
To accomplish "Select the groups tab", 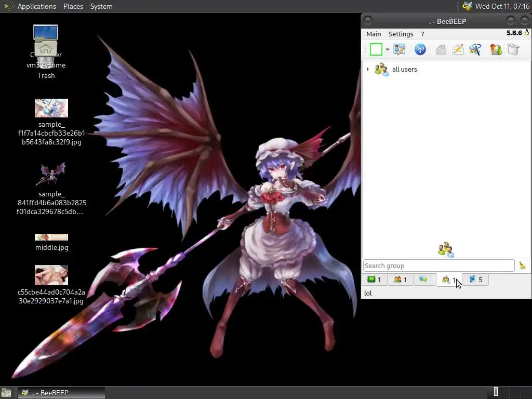I will [x=448, y=280].
